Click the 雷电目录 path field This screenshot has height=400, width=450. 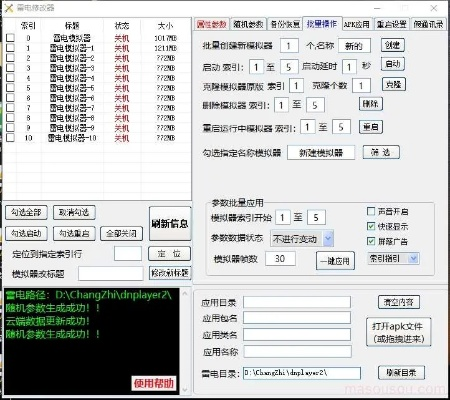point(302,373)
